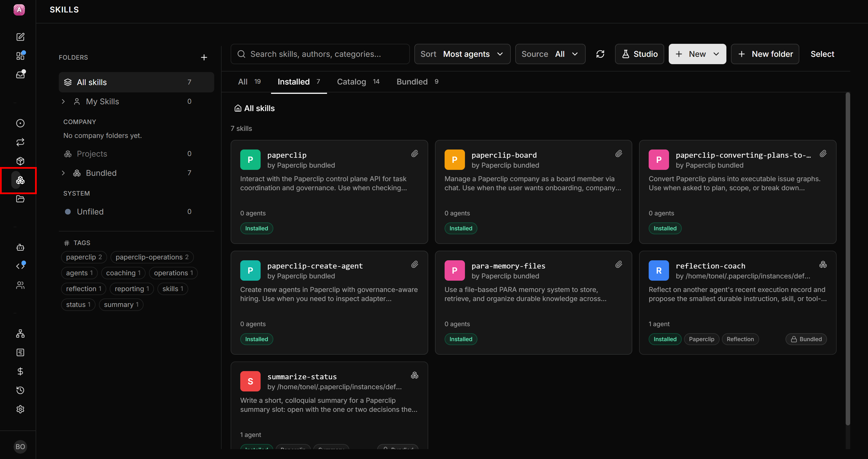This screenshot has width=868, height=459.
Task: Click the Select button
Action: [x=822, y=54]
